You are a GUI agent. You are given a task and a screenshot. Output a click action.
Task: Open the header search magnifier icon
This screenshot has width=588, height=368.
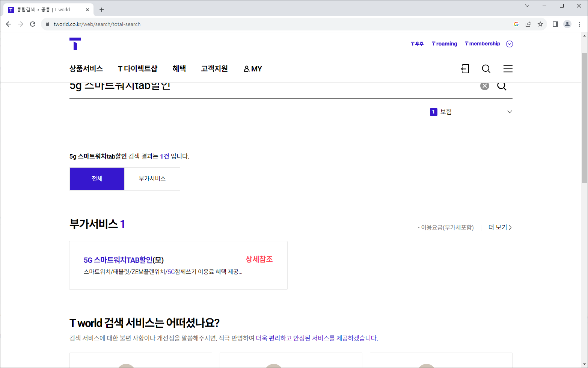point(486,69)
